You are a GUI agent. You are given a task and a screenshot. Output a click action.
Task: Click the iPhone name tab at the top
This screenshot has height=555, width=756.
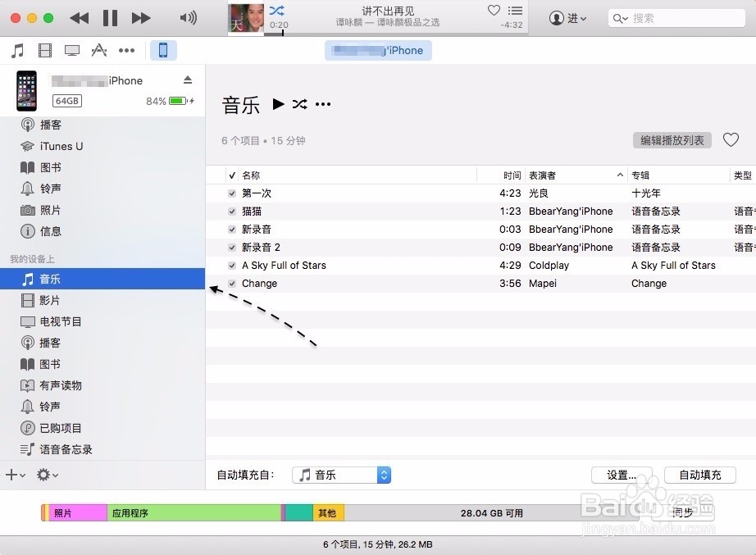tap(379, 51)
